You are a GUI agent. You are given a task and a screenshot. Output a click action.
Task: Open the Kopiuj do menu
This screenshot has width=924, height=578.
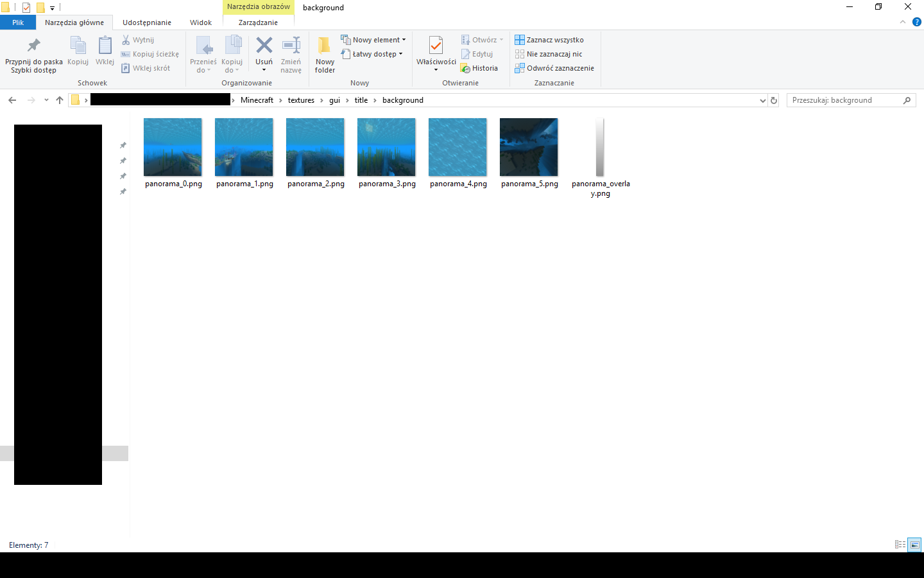(232, 55)
